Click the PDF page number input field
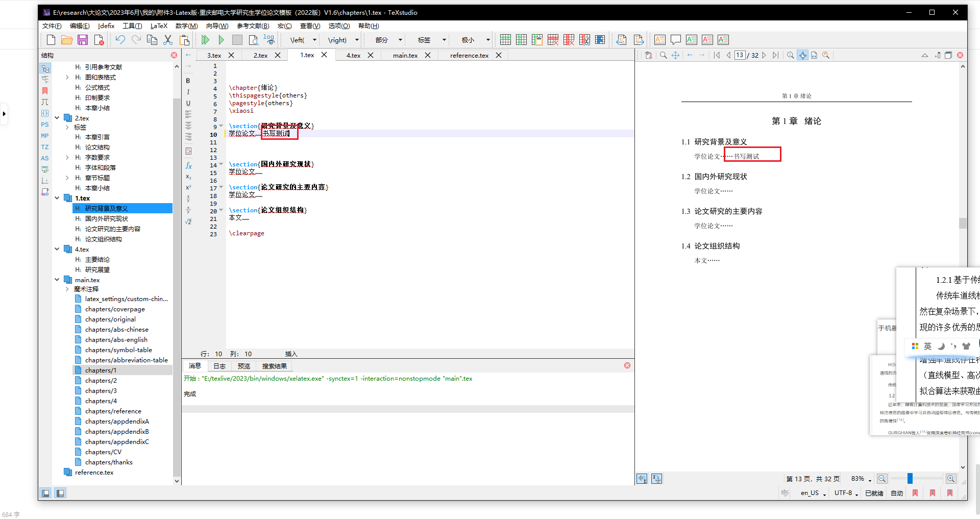 (740, 55)
